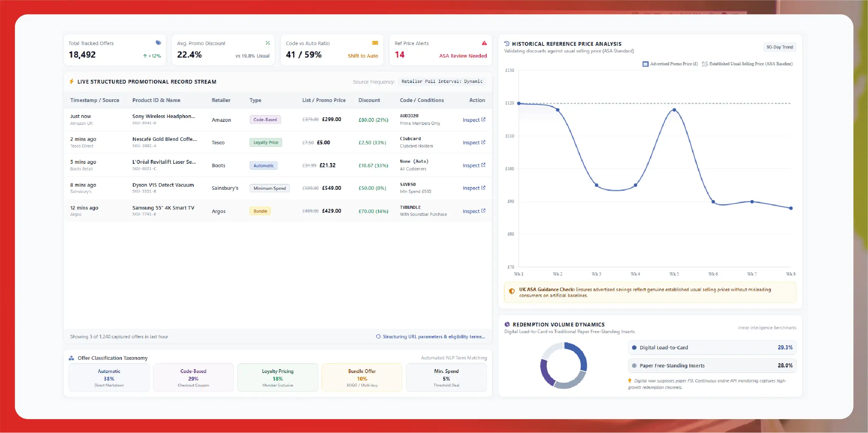The height and width of the screenshot is (433, 868).
Task: Inspect the Dyson V15 Detect Vacuum offer
Action: [474, 188]
